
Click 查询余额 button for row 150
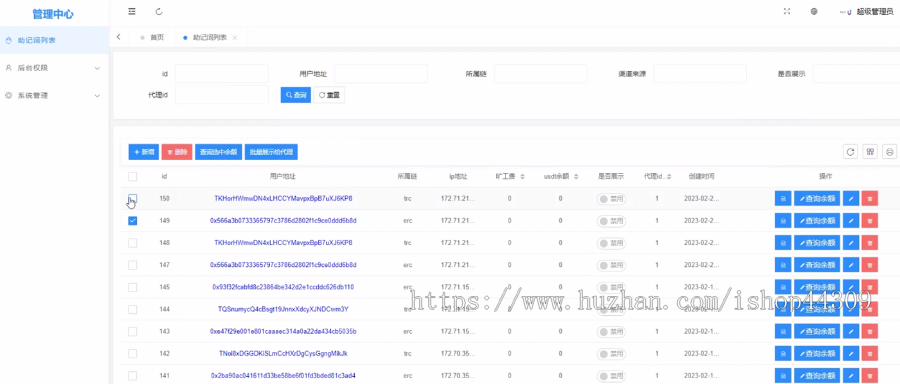(x=817, y=199)
